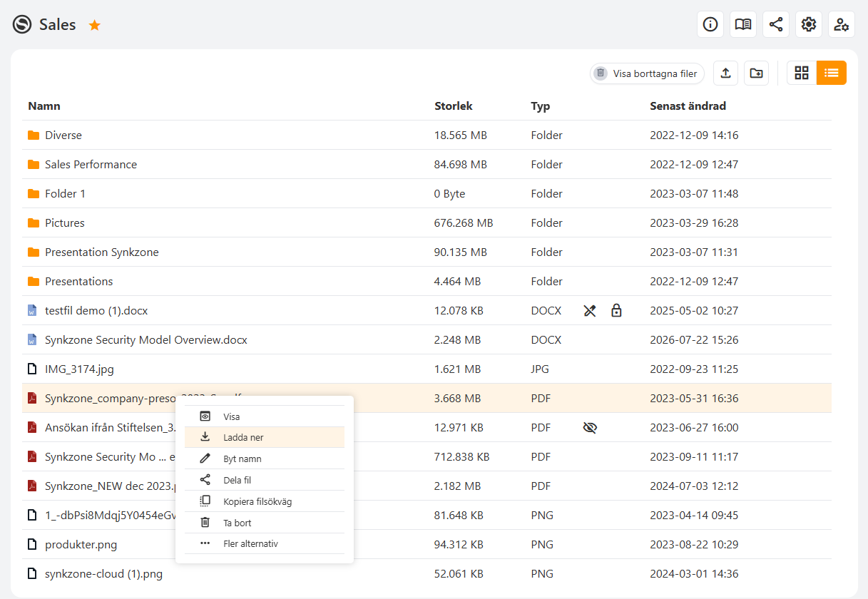Click the PDF icon beside Synkzone_company-preso
The image size is (868, 599).
coord(31,399)
